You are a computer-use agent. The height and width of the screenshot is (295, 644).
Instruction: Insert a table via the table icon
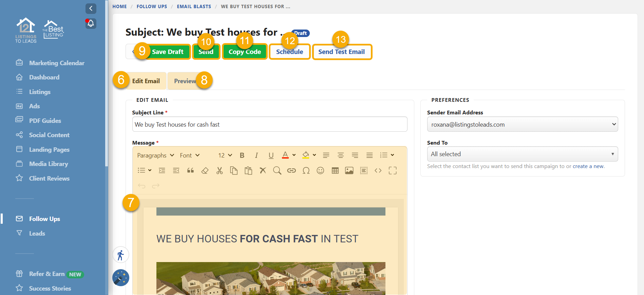coord(335,170)
